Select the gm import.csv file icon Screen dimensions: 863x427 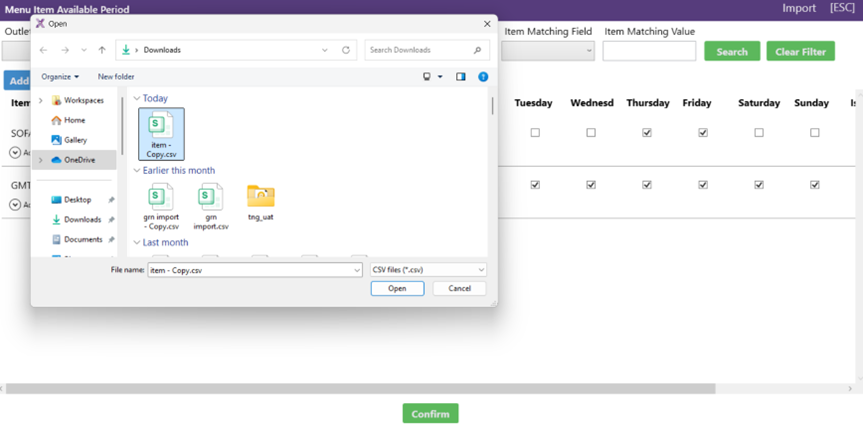[210, 207]
